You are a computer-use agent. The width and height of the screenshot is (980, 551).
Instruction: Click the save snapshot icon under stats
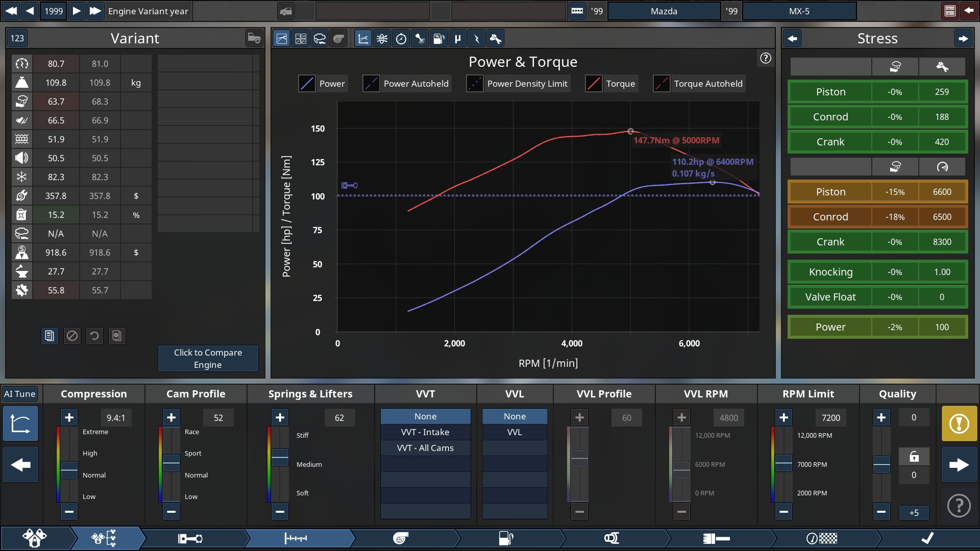(117, 336)
